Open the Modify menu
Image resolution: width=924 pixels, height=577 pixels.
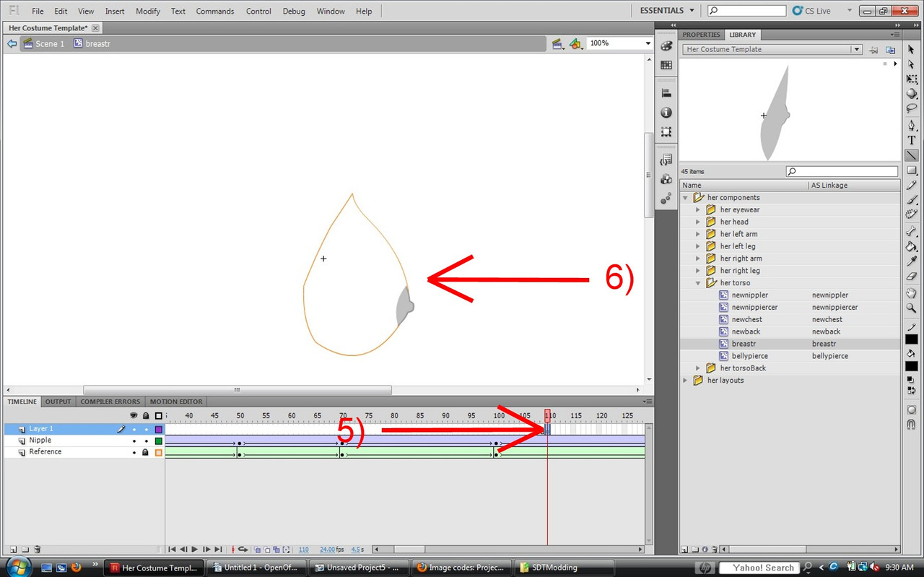[148, 11]
